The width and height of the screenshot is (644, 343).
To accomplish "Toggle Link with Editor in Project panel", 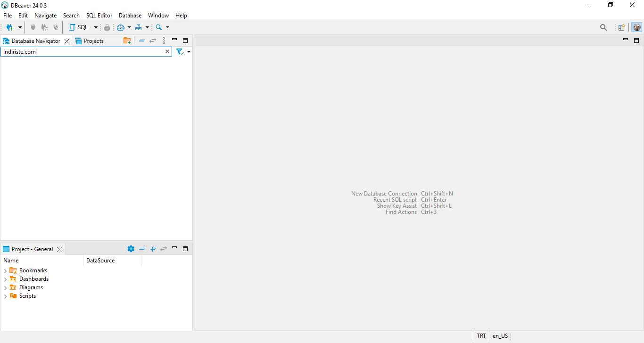I will pos(164,249).
